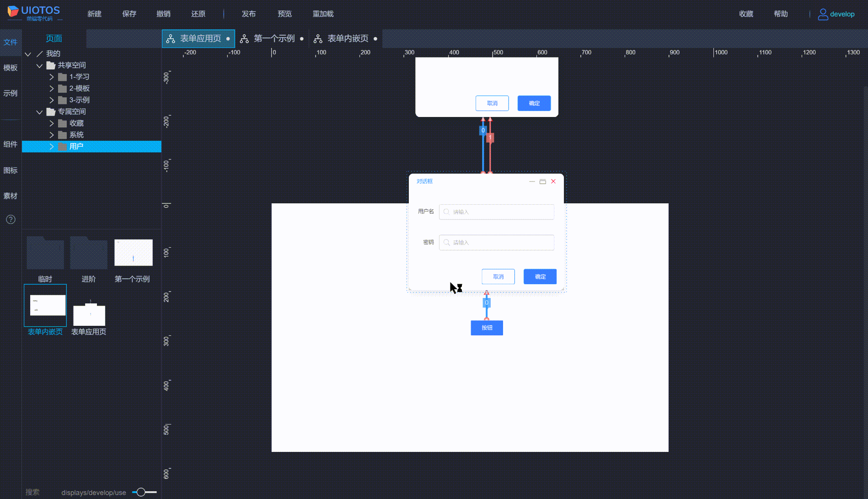Open 帮助 in the top right menu
The image size is (868, 499).
[781, 14]
